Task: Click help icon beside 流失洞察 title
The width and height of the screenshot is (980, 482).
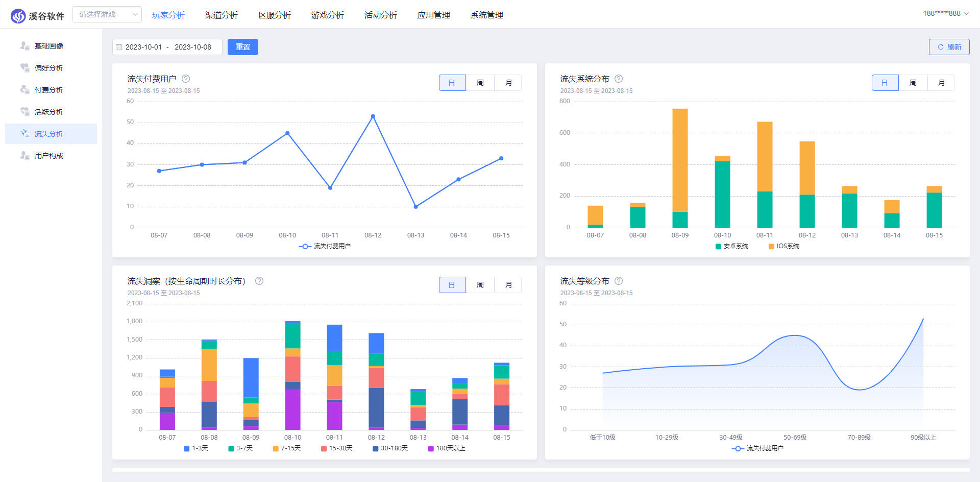Action: pos(259,281)
